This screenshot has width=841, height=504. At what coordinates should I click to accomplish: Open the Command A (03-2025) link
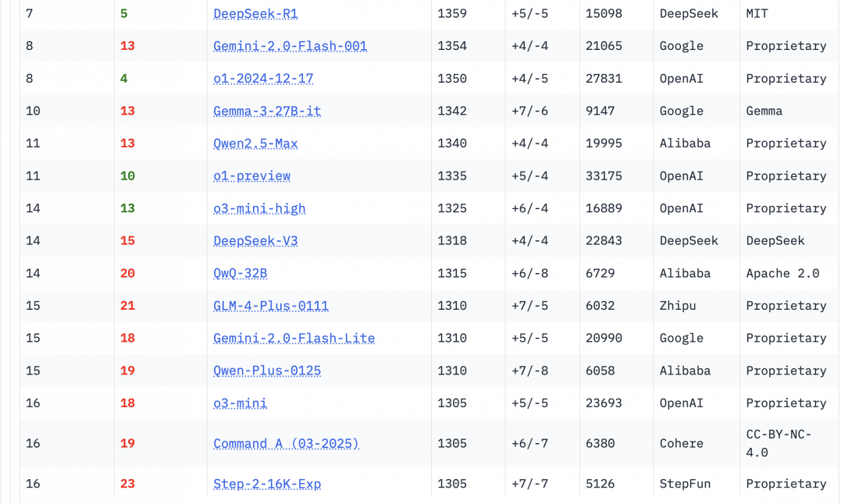point(287,443)
